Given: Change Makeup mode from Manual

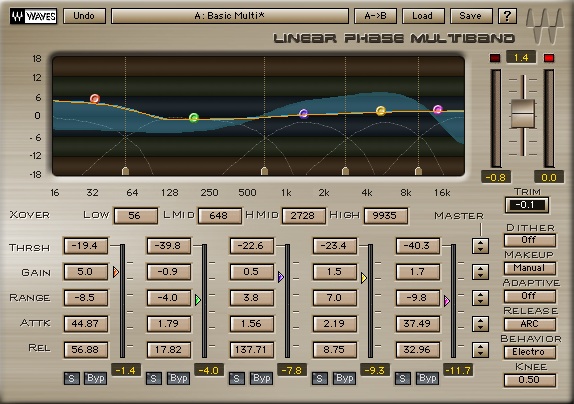Looking at the screenshot, I should click(x=530, y=268).
